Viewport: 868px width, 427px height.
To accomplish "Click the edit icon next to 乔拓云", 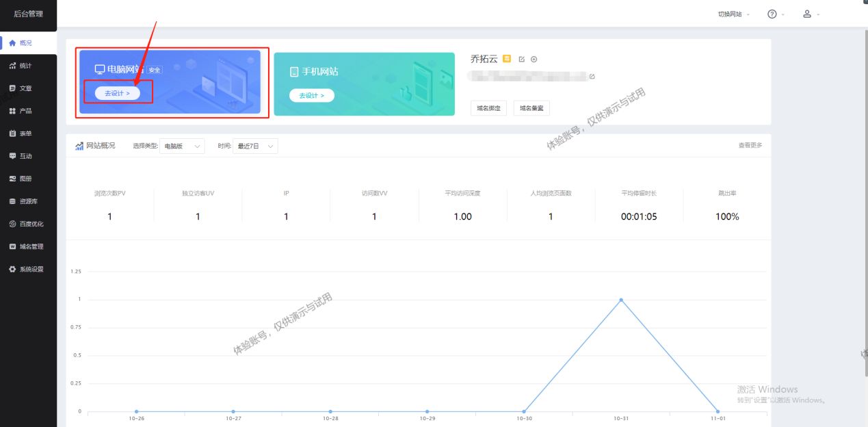I will (521, 59).
